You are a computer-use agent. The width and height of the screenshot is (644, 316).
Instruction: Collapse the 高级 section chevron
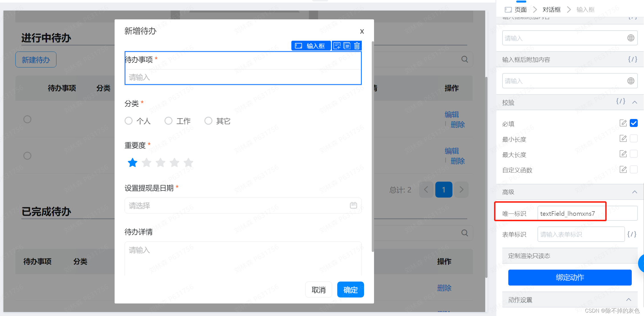[x=635, y=192]
